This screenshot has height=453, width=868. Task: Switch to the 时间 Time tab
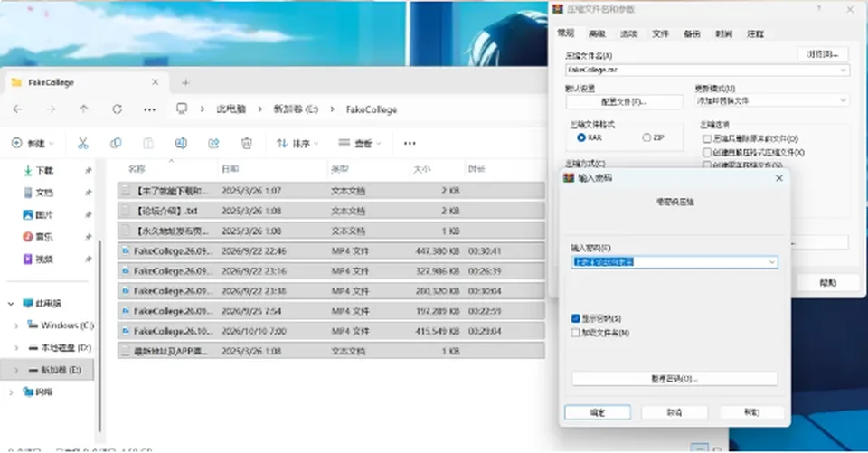(x=723, y=33)
